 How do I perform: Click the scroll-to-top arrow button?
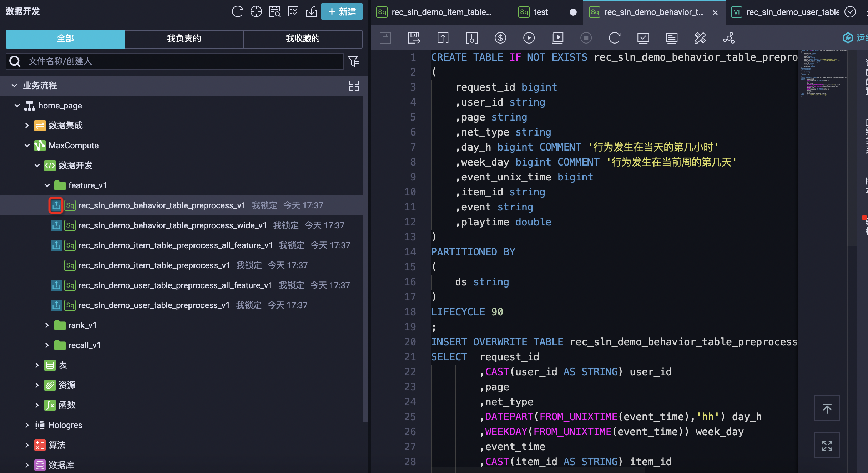tap(827, 408)
